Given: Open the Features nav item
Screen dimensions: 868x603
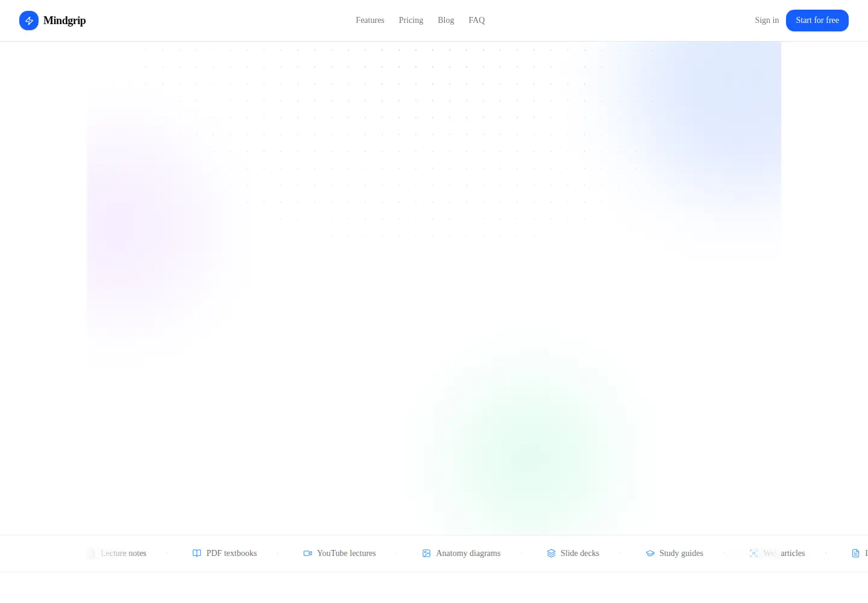Looking at the screenshot, I should (370, 21).
